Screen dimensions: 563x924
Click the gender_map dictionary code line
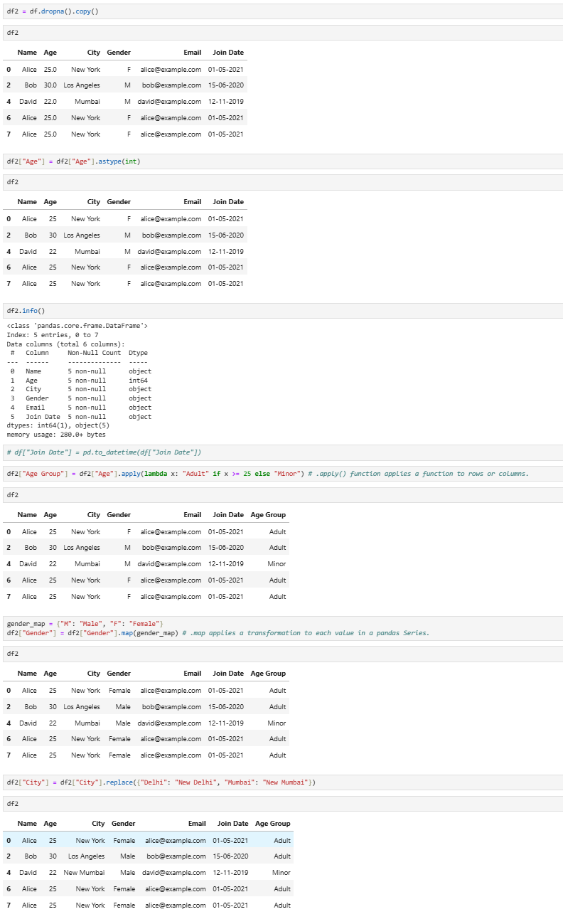85,624
